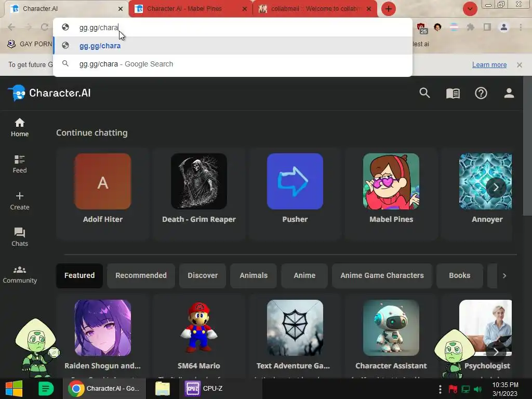Viewport: 532px width, 399px height.
Task: Open the Chrome three-dot menu
Action: (521, 27)
